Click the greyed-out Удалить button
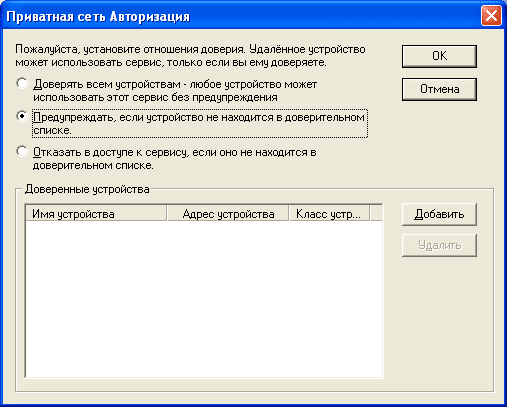Screen dimensions: 507x407 pos(439,245)
